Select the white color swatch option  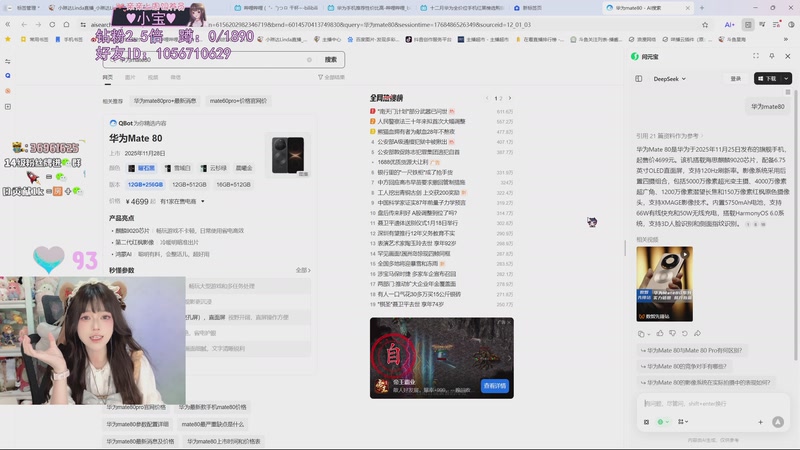point(178,168)
